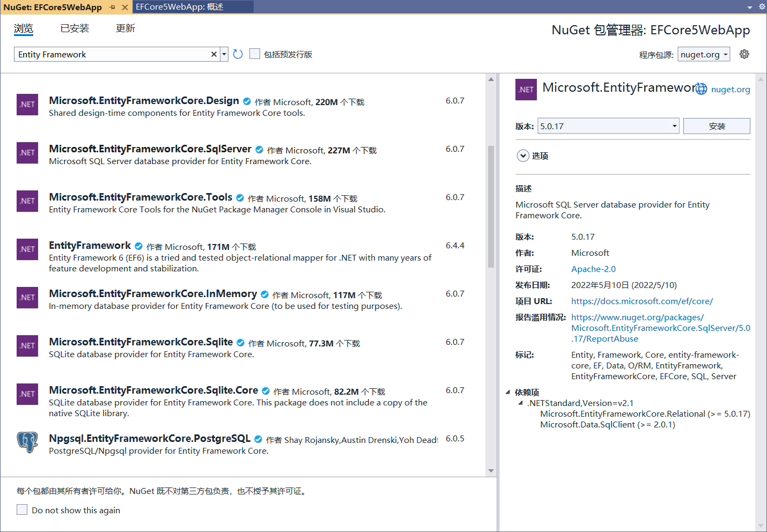Image resolution: width=767 pixels, height=532 pixels.
Task: Open the ReportAbuse link
Action: tap(661, 328)
